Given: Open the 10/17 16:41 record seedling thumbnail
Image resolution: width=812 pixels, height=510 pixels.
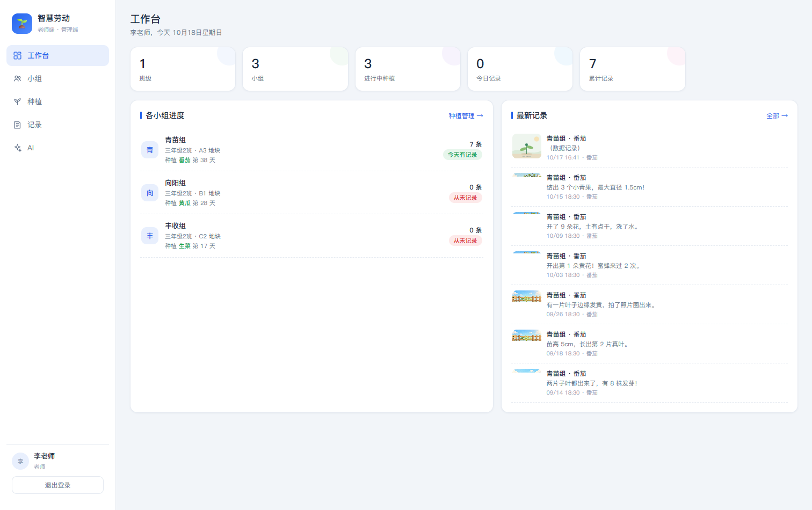Looking at the screenshot, I should [x=527, y=146].
